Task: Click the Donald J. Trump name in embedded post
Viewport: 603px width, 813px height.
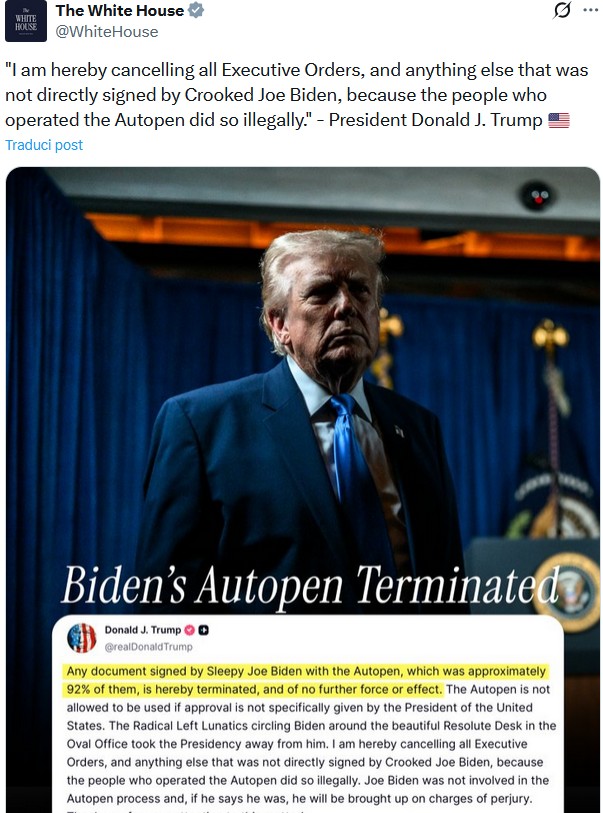Action: (143, 630)
